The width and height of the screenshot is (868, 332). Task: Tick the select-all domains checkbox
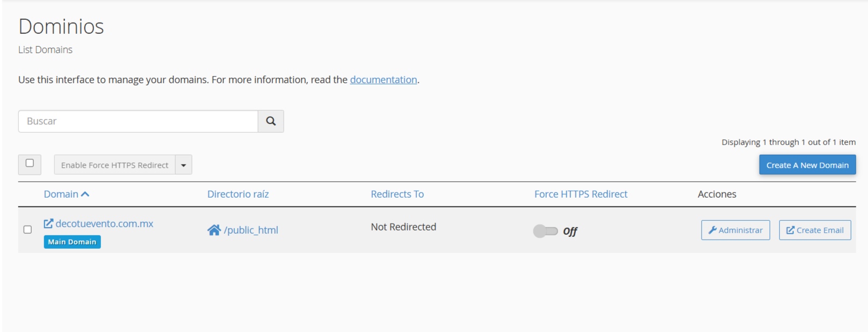point(30,163)
